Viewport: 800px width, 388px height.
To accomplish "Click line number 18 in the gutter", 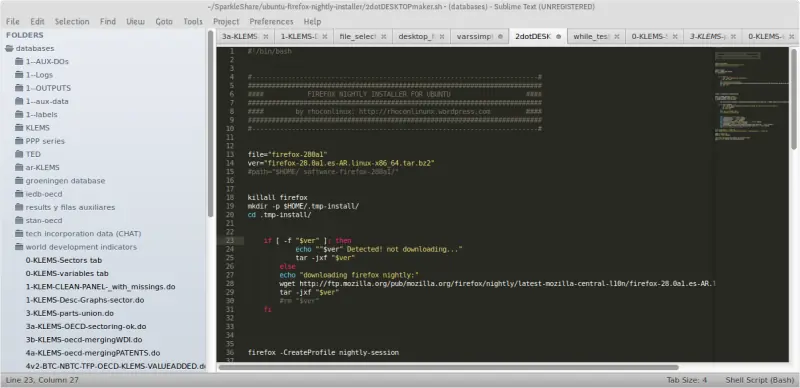I will click(x=230, y=198).
